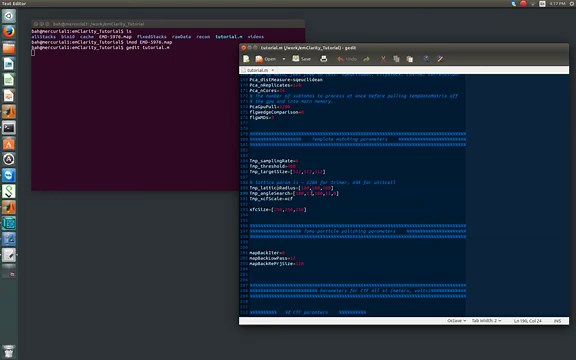Image resolution: width=576 pixels, height=360 pixels.
Task: Place cursor on Tmp_samplingRate line
Action: pyautogui.click(x=274, y=161)
